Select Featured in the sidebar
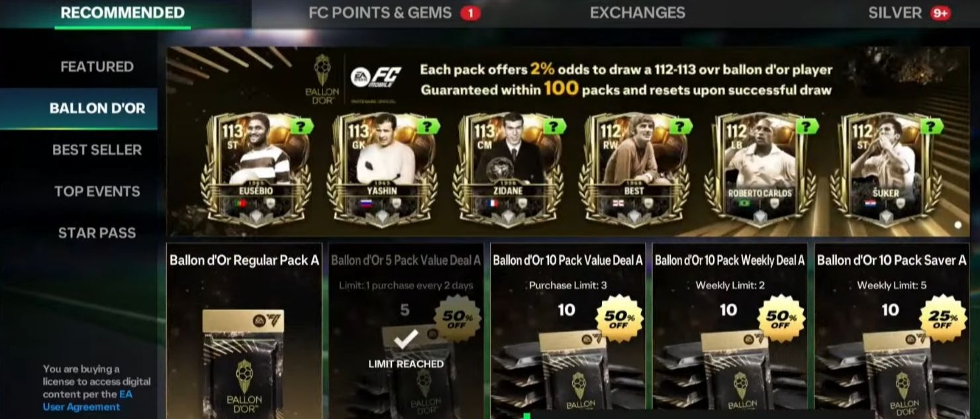This screenshot has height=419, width=980. coord(97,67)
